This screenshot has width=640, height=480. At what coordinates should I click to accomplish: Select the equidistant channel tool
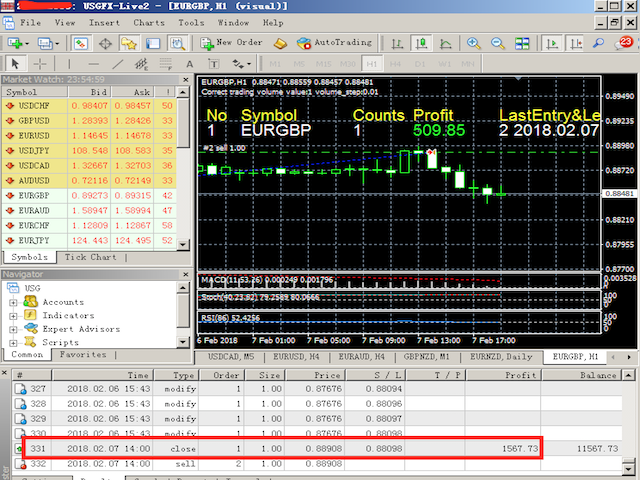click(x=141, y=64)
